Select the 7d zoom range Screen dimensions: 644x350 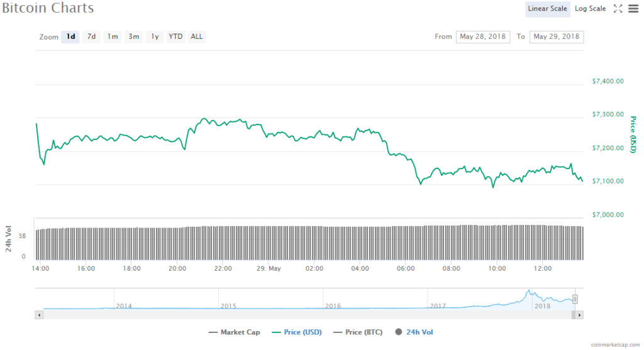(x=91, y=36)
